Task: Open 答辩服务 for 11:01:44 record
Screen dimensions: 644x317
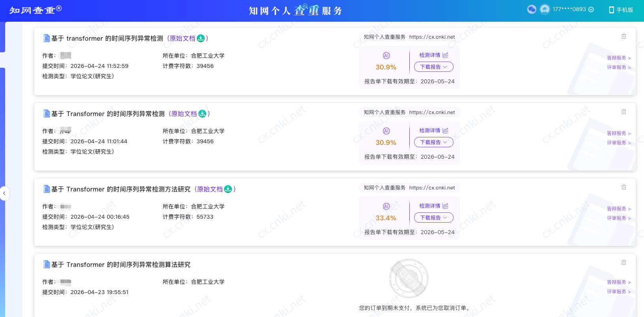Action: pyautogui.click(x=619, y=133)
